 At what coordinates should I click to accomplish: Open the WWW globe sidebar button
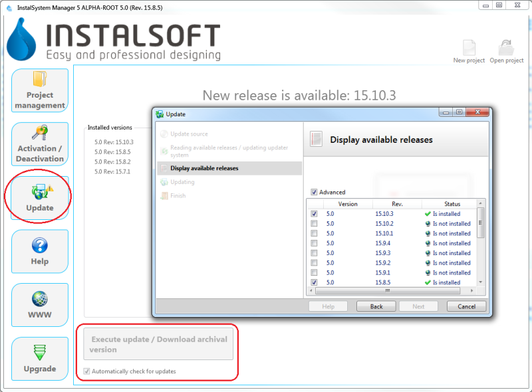pyautogui.click(x=40, y=305)
